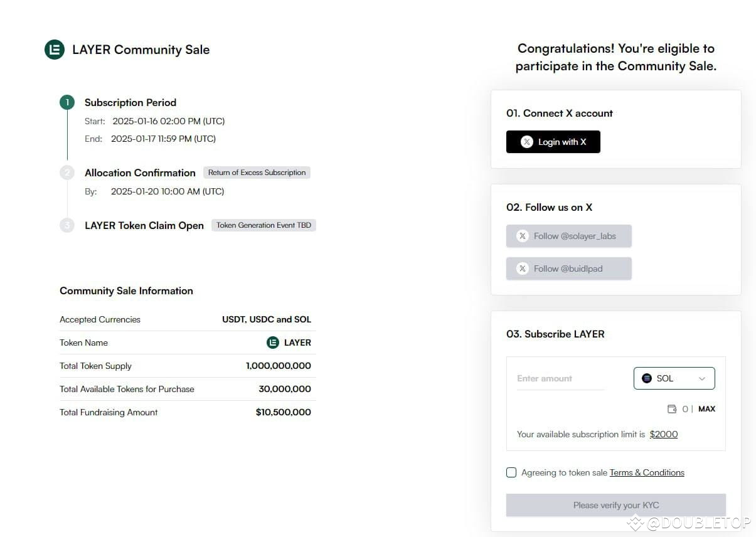Image resolution: width=756 pixels, height=537 pixels.
Task: Select step 1 Subscription Period marker
Action: pos(67,102)
